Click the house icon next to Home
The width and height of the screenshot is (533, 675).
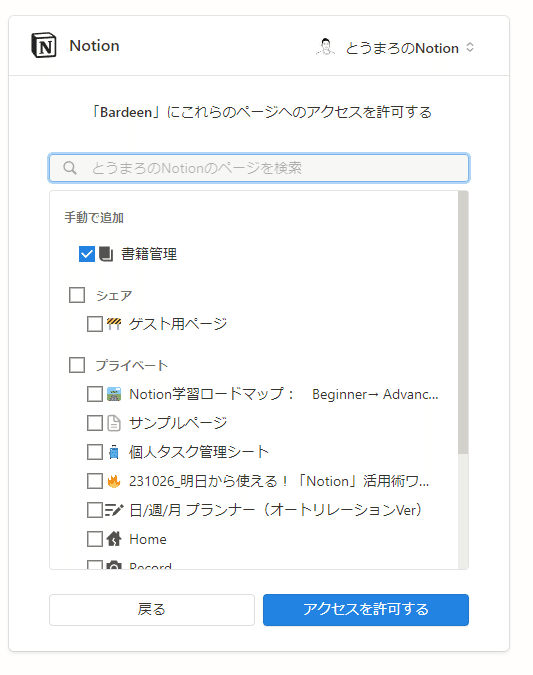pyautogui.click(x=114, y=539)
